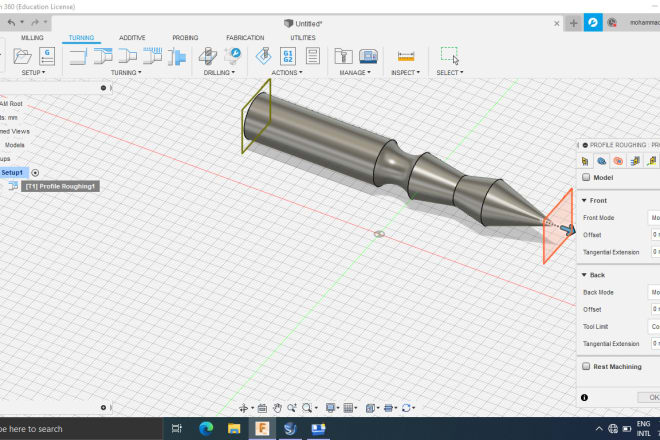Click the NC Program G-code icon in Setup group
The width and height of the screenshot is (660, 440).
pyautogui.click(x=47, y=56)
